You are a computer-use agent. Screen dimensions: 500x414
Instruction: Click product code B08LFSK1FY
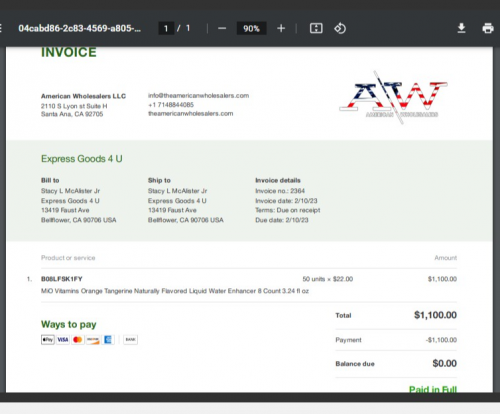coord(62,279)
